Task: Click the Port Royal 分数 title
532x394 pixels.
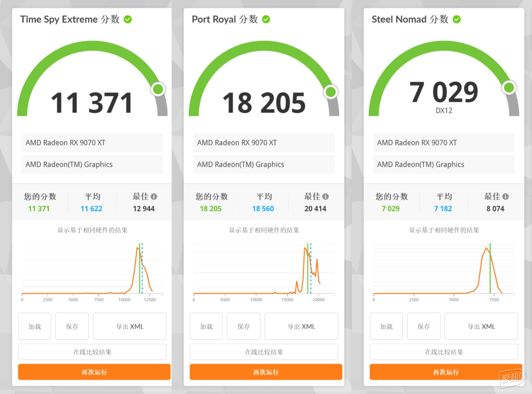Action: (x=225, y=19)
